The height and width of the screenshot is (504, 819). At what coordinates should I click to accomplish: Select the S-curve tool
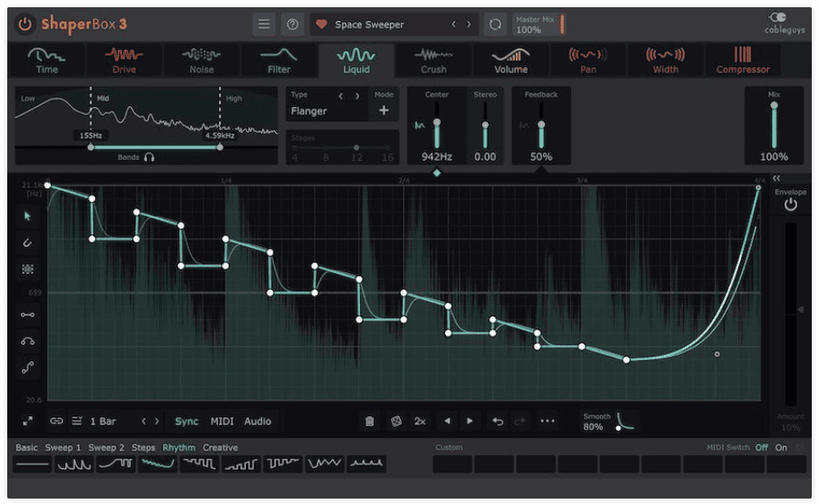pos(28,367)
